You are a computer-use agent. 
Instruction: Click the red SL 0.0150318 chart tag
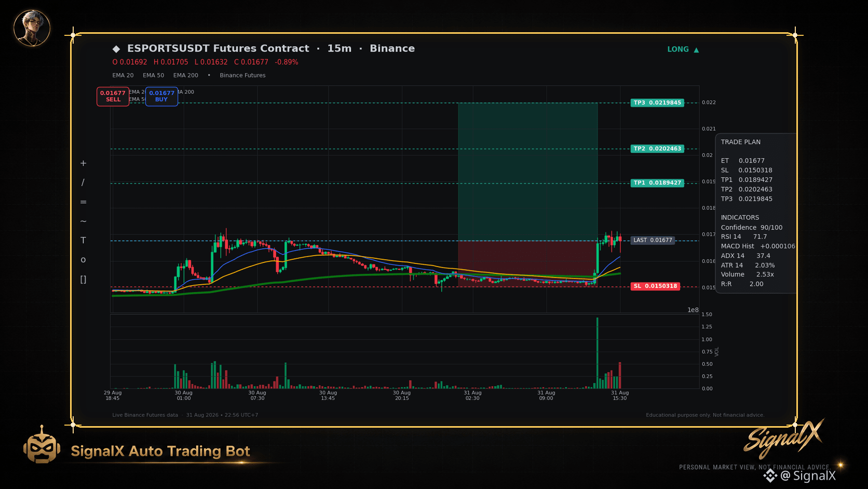[655, 286]
